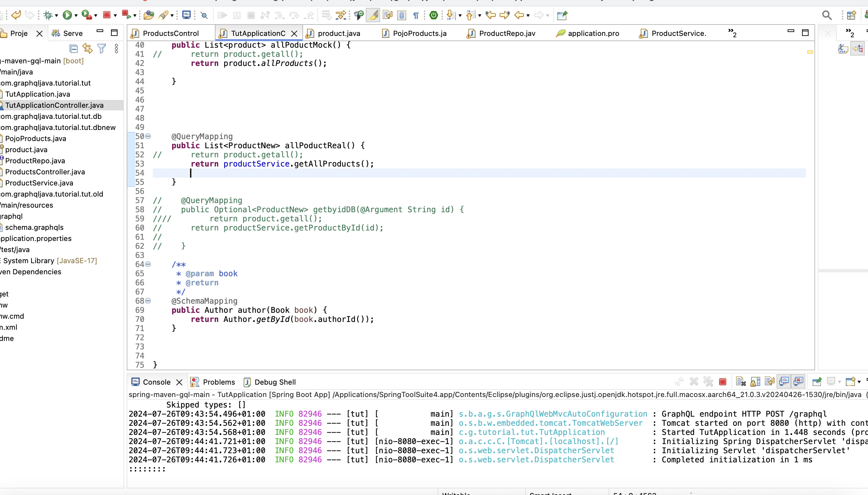Image resolution: width=868 pixels, height=495 pixels.
Task: Click the green Run button in toolbar
Action: tap(67, 15)
